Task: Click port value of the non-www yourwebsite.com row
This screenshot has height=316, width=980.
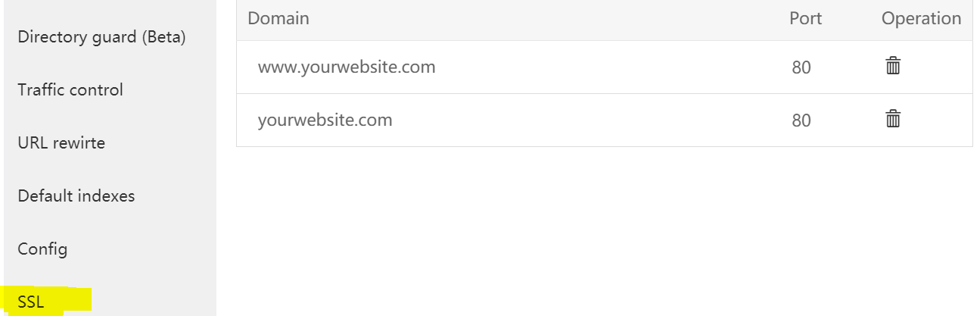Action: click(x=801, y=120)
